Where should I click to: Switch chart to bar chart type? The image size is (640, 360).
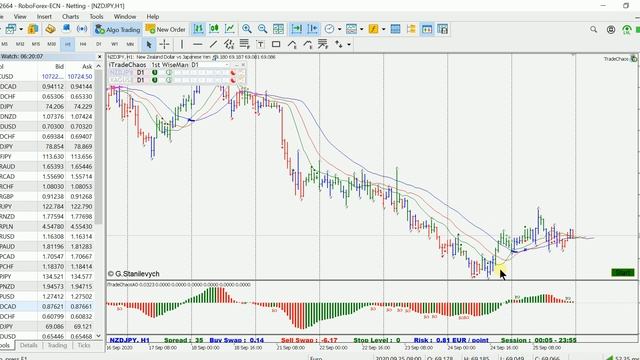(198, 29)
